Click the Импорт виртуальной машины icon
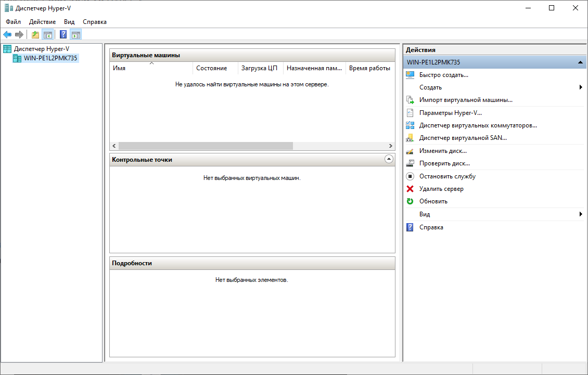 410,100
